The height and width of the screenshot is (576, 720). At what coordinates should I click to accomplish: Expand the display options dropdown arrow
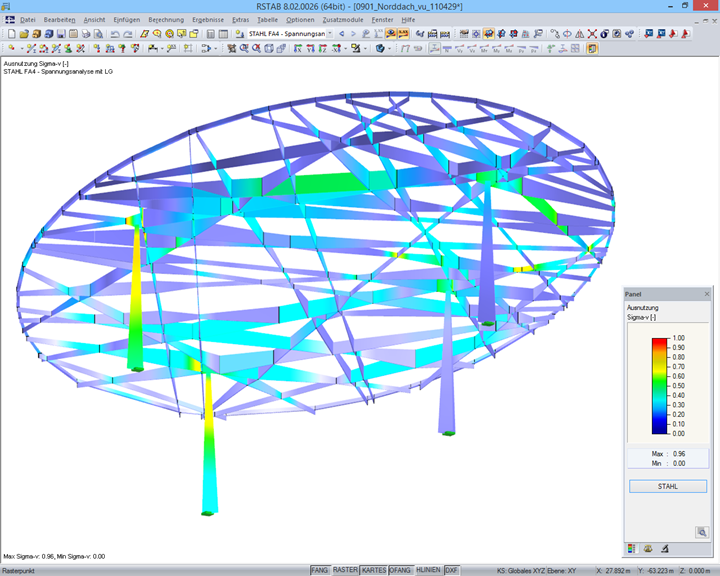(x=366, y=49)
